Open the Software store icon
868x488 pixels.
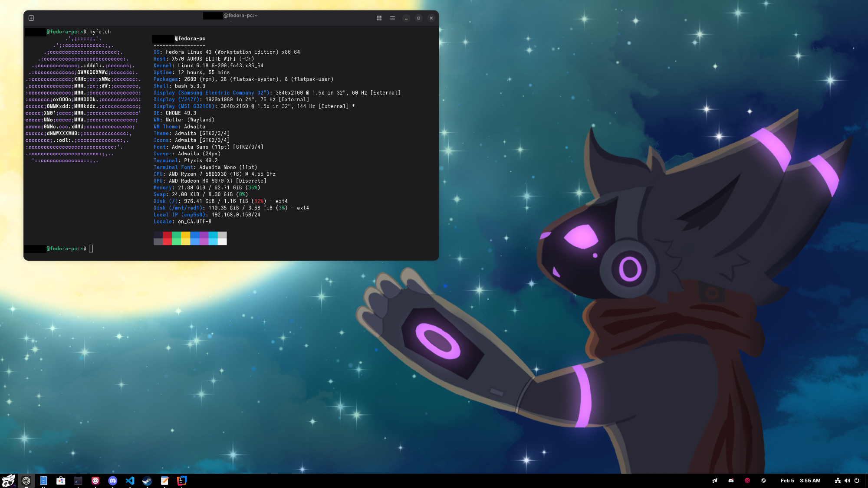(61, 480)
